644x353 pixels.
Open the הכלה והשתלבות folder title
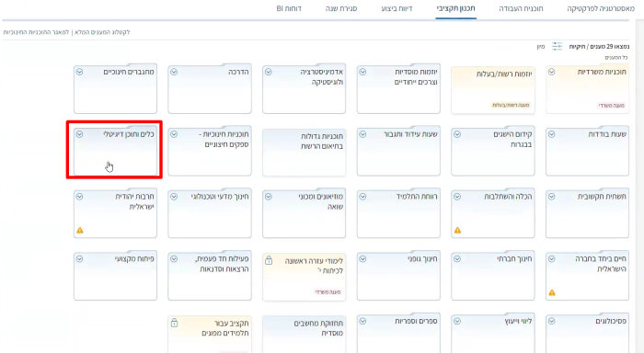(x=508, y=197)
